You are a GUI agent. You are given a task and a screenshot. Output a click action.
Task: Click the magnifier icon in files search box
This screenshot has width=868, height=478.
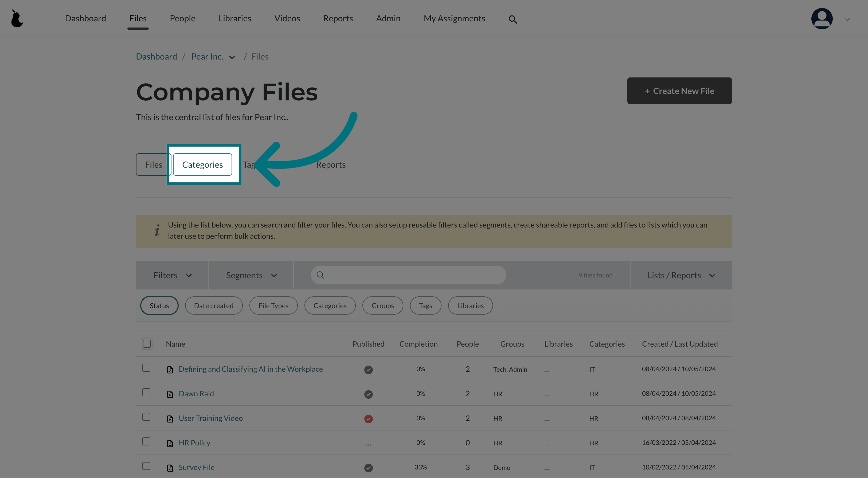320,275
